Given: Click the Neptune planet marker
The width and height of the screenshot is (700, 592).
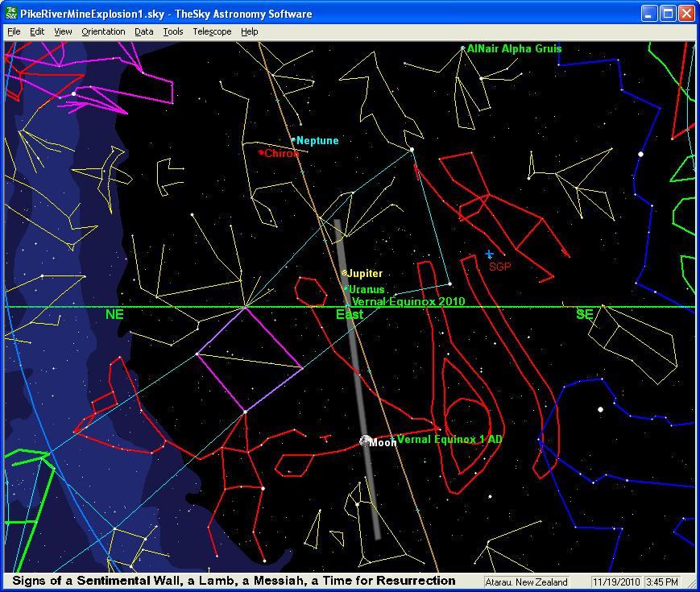Looking at the screenshot, I should [293, 139].
